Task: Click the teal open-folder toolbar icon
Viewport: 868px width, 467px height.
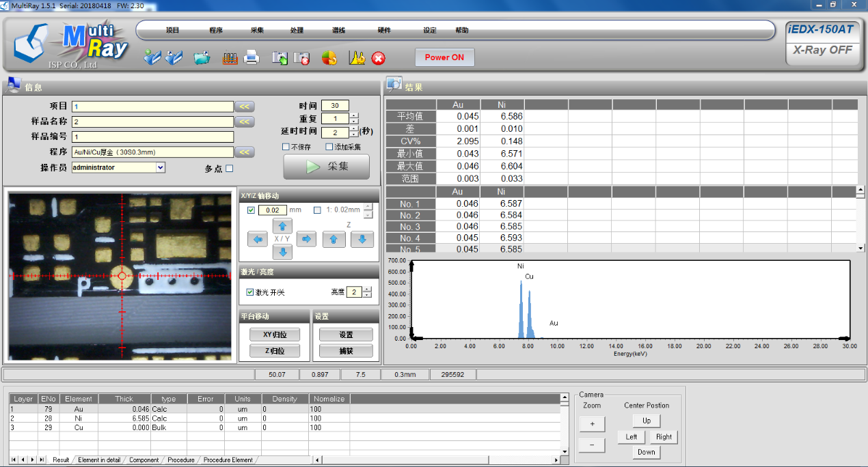Action: pos(202,58)
